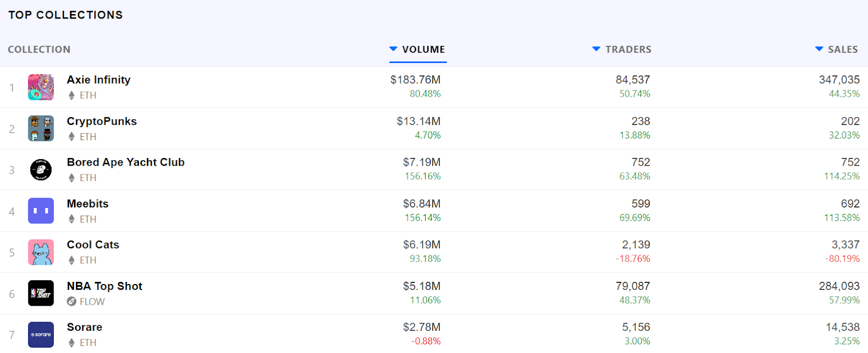Image resolution: width=868 pixels, height=353 pixels.
Task: Open the Cool Cats link
Action: click(93, 245)
